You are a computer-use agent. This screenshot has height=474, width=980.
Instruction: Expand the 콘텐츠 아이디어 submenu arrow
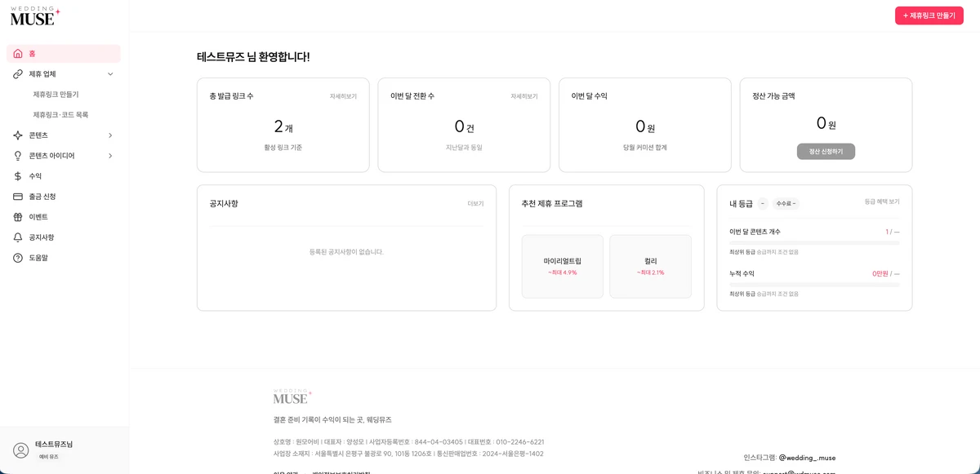tap(110, 156)
